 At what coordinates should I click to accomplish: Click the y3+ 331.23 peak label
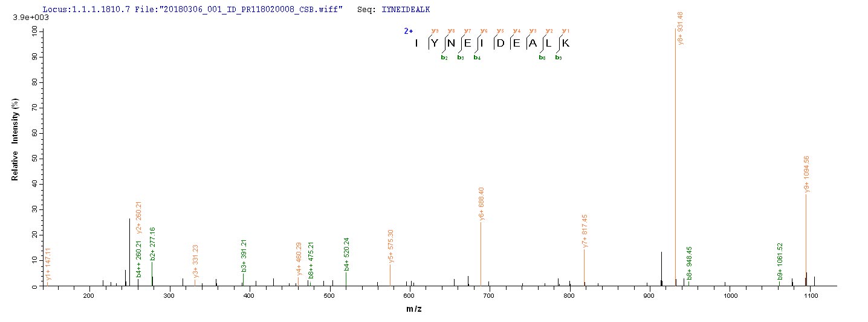196,261
